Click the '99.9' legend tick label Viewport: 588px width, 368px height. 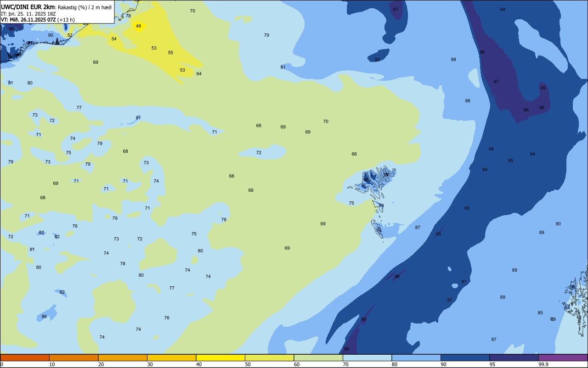coord(543,364)
